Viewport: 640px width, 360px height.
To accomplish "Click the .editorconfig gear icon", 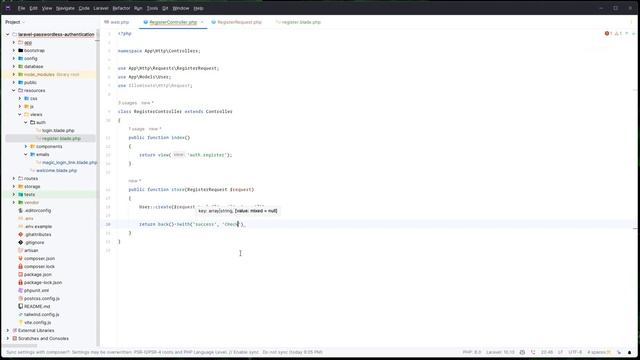I will pos(20,210).
